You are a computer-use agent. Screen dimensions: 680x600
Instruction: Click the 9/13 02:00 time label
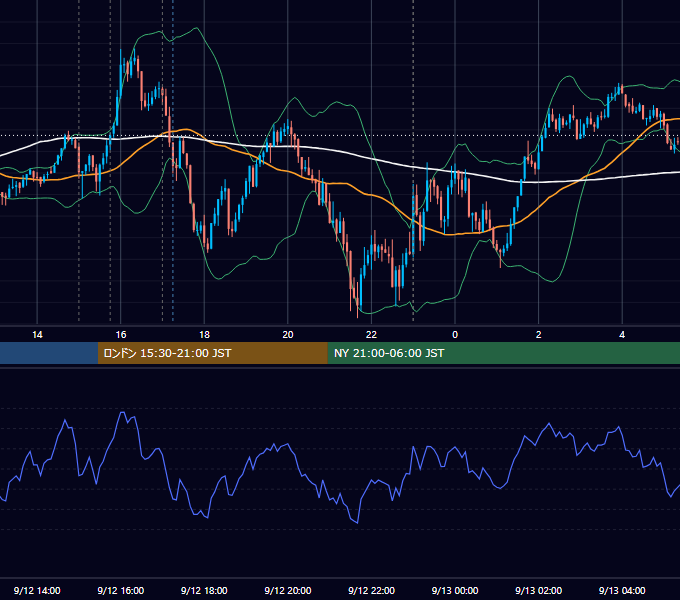coord(539,590)
